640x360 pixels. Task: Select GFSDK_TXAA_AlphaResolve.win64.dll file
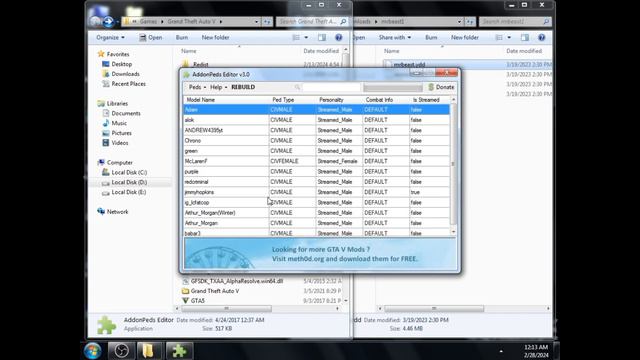tap(237, 281)
